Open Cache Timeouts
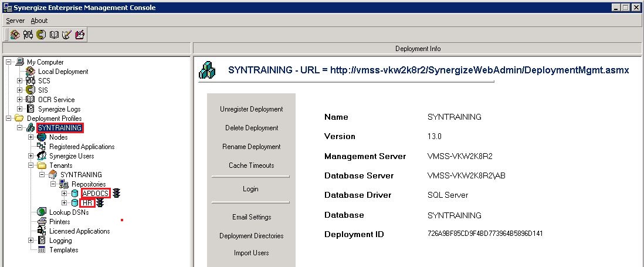This screenshot has width=644, height=267. [252, 165]
